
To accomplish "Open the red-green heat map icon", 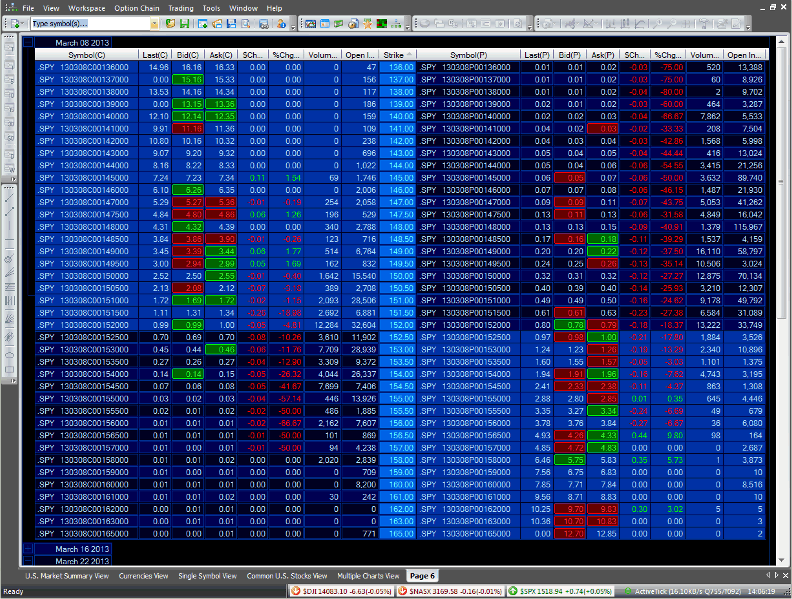I will 382,24.
